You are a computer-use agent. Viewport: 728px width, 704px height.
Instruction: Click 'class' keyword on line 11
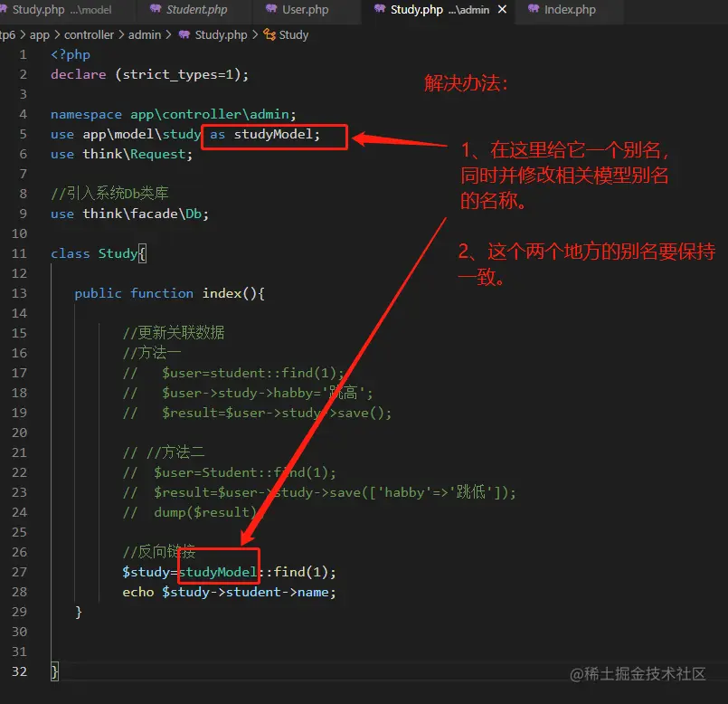point(71,253)
